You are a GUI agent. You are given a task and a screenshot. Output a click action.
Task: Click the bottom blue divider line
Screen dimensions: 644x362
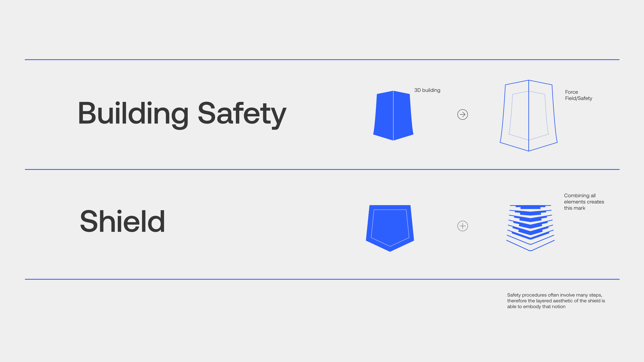pyautogui.click(x=322, y=279)
